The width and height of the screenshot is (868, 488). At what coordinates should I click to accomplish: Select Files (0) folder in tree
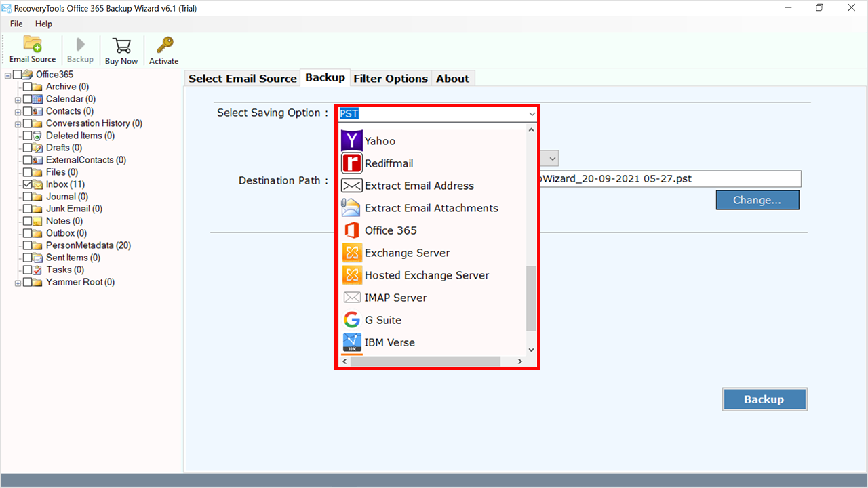coord(62,172)
